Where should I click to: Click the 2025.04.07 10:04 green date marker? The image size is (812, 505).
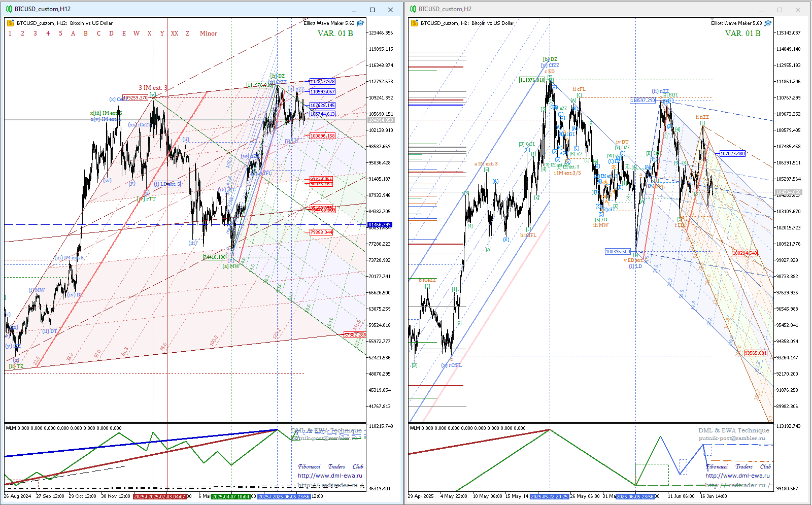click(231, 496)
